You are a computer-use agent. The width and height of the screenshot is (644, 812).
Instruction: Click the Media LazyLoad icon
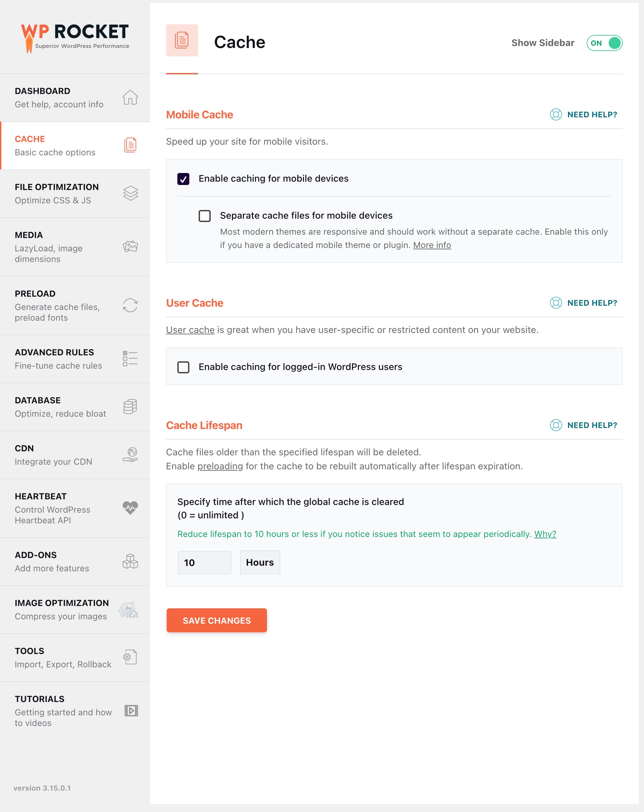point(130,246)
